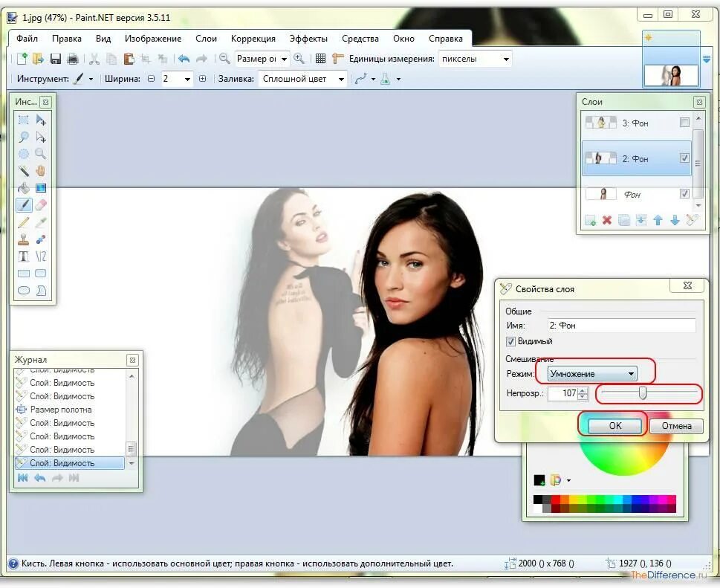Select the Zoom tool in toolbox
Screen dimensions: 720x588
[41, 154]
